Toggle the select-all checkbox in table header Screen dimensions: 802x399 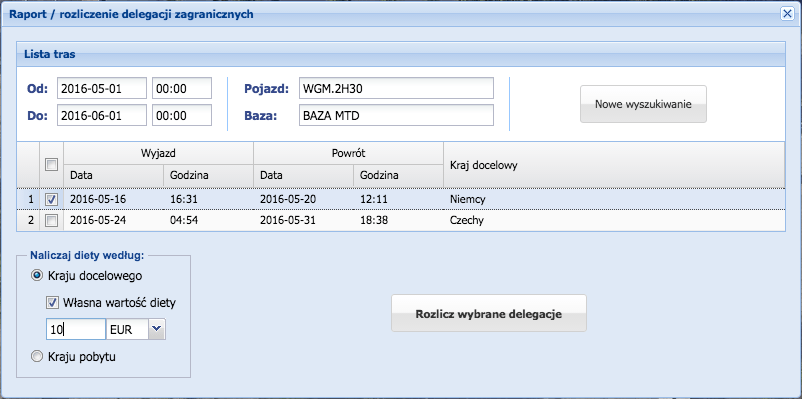(x=52, y=164)
